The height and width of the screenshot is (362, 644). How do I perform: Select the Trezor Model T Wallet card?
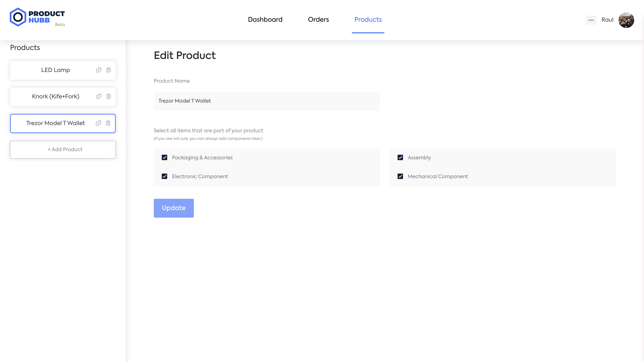tap(63, 123)
